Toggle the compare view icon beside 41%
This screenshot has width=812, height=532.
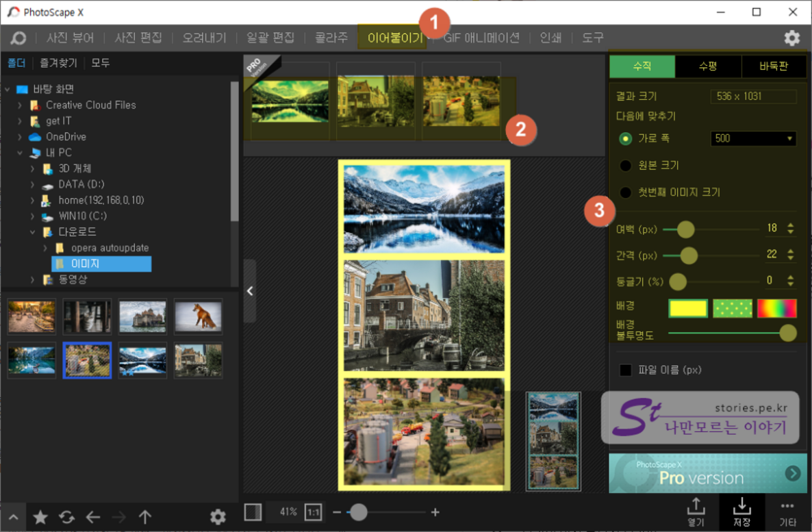253,512
